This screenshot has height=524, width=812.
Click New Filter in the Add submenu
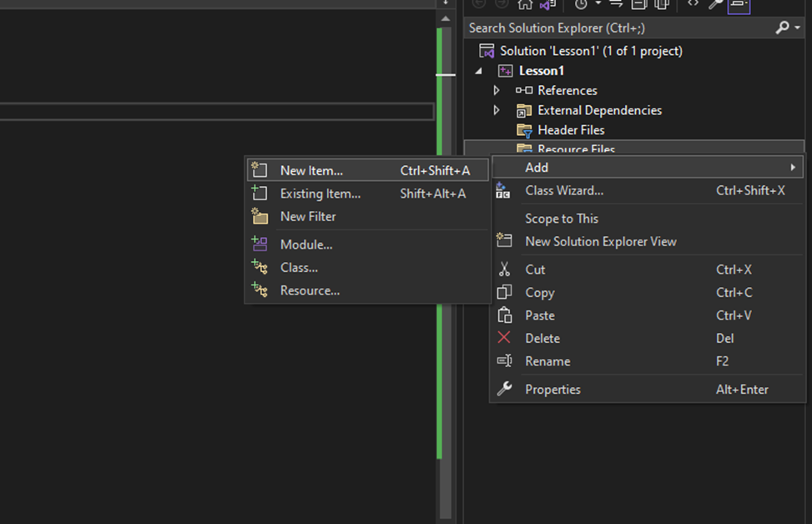click(x=308, y=216)
